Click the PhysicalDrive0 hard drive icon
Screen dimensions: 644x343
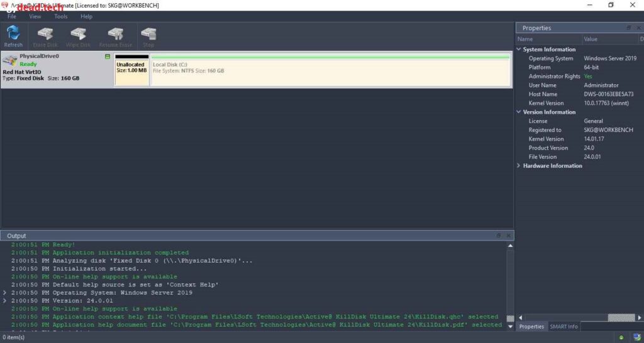9,61
